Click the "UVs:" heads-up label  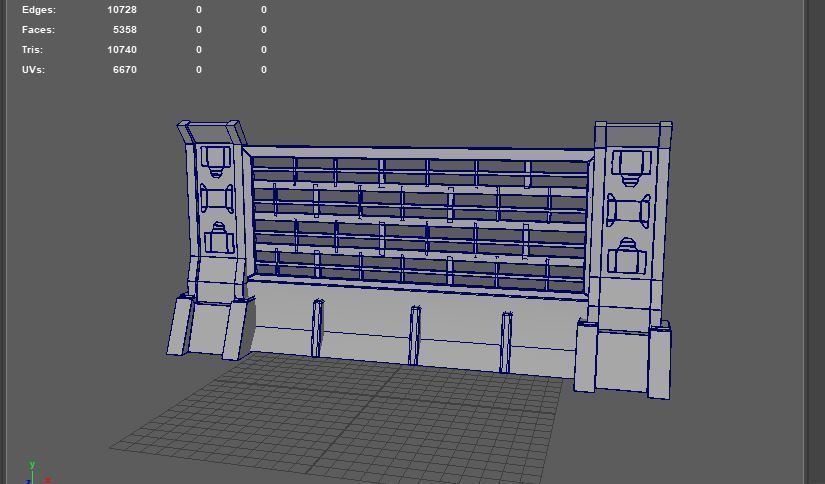click(33, 70)
